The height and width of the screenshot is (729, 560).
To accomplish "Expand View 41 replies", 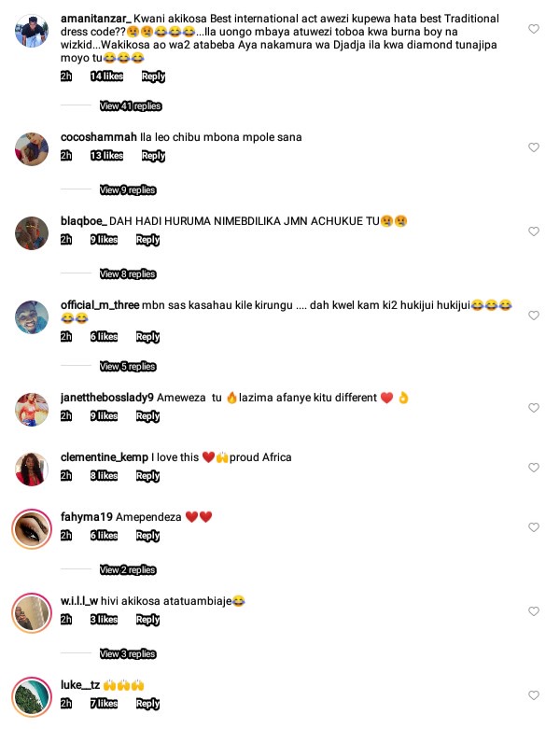I will (x=131, y=106).
